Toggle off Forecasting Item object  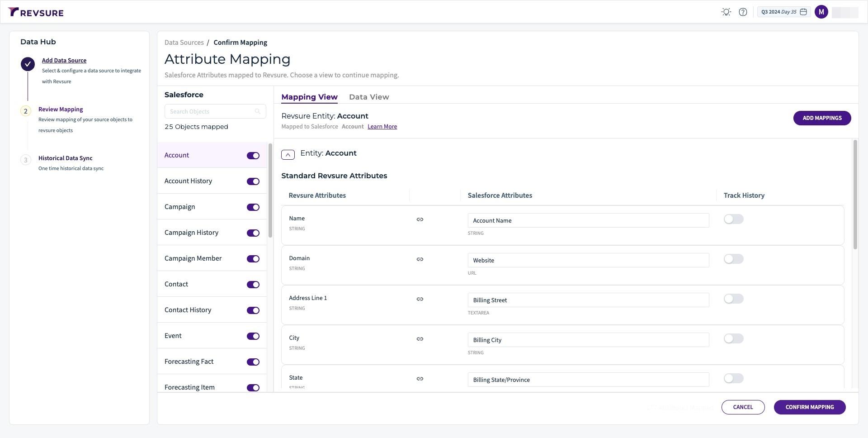point(253,388)
